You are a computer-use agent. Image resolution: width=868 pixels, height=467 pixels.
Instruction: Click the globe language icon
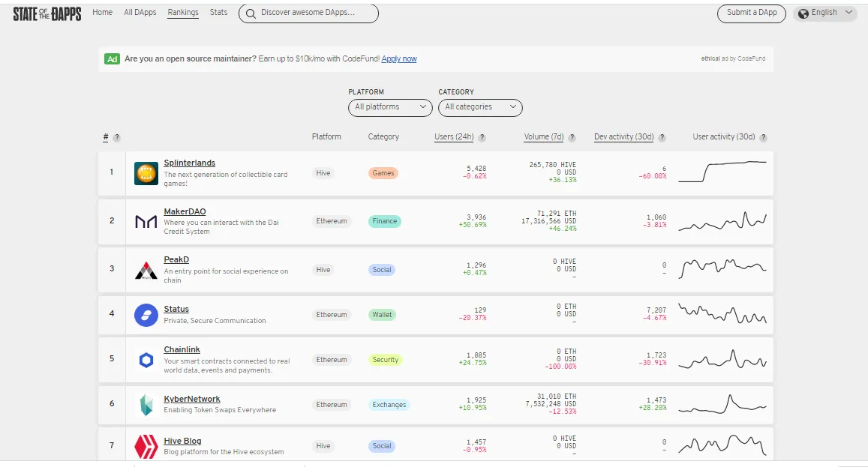(x=803, y=13)
